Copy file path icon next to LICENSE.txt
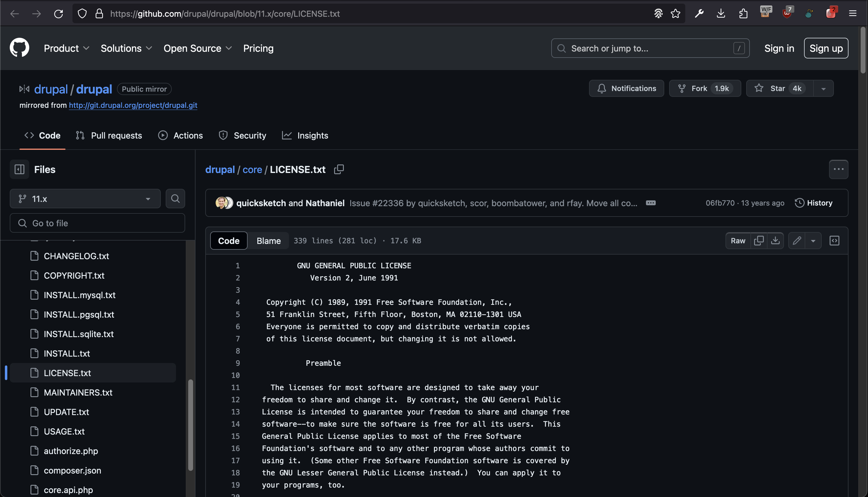Screen dimensions: 868x497 339,169
